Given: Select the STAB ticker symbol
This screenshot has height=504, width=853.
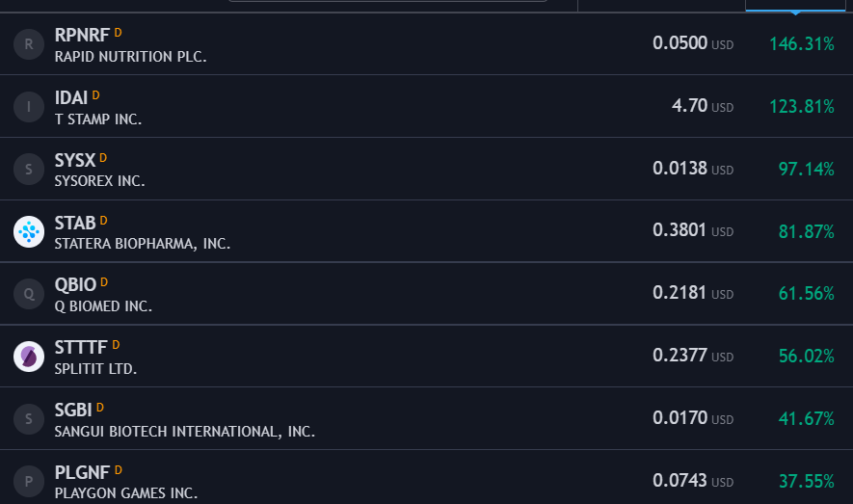Looking at the screenshot, I should point(75,223).
